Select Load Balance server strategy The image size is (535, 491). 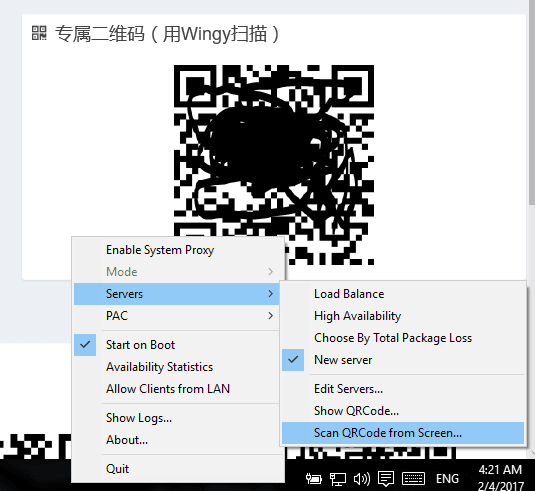pos(403,294)
